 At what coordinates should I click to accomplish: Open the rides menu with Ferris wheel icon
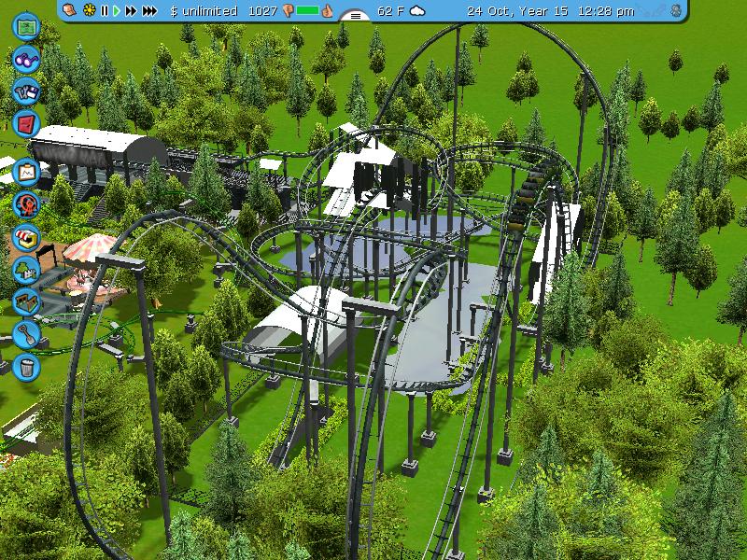click(x=26, y=204)
